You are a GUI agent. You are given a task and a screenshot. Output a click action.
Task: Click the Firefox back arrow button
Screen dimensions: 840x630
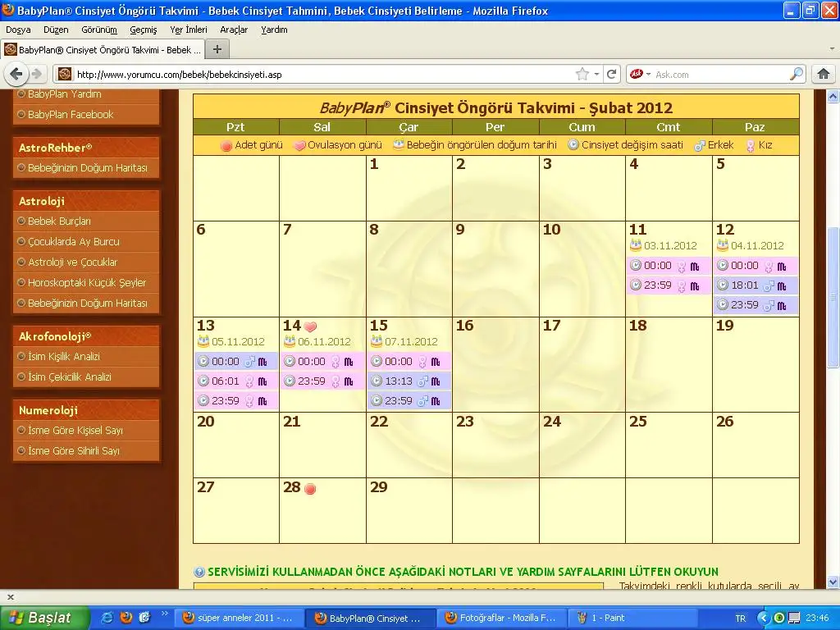pos(16,74)
